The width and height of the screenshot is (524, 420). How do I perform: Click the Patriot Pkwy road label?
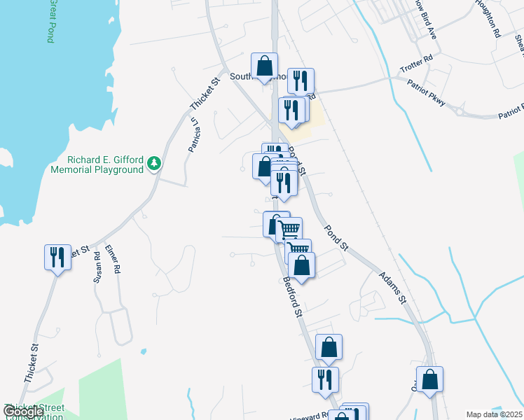(x=426, y=92)
